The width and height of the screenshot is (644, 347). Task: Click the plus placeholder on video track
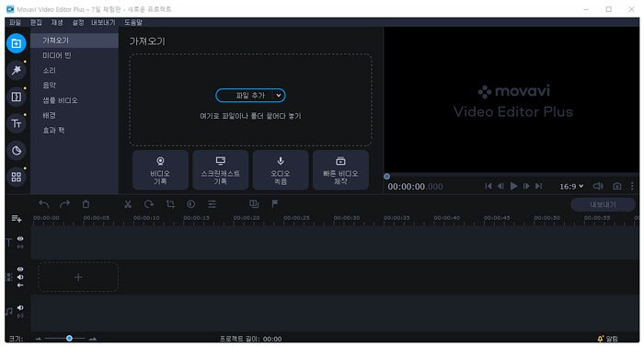tap(78, 278)
